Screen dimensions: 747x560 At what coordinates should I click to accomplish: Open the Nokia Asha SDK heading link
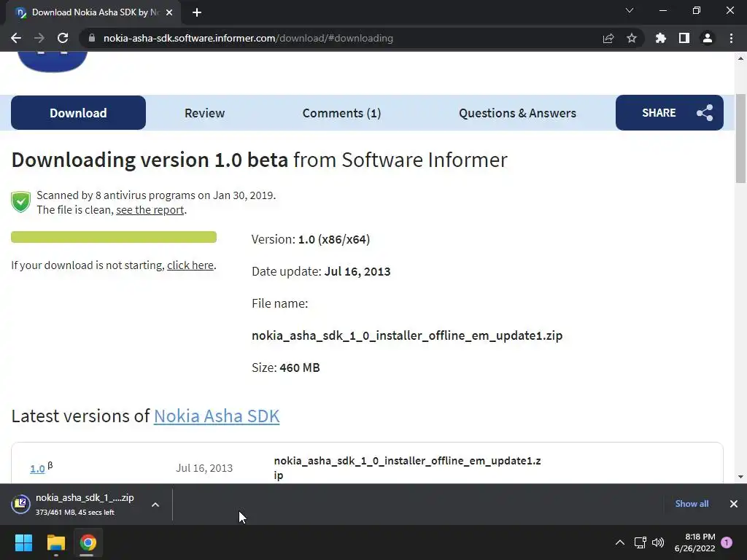[217, 416]
